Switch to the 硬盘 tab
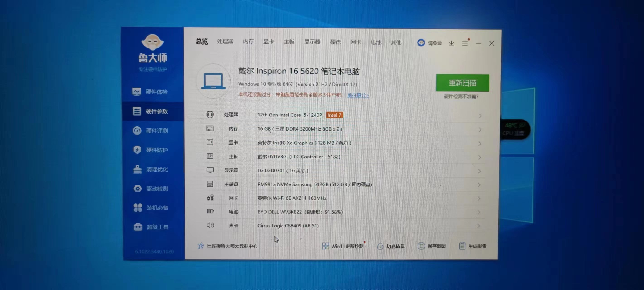This screenshot has height=290, width=644. point(335,42)
